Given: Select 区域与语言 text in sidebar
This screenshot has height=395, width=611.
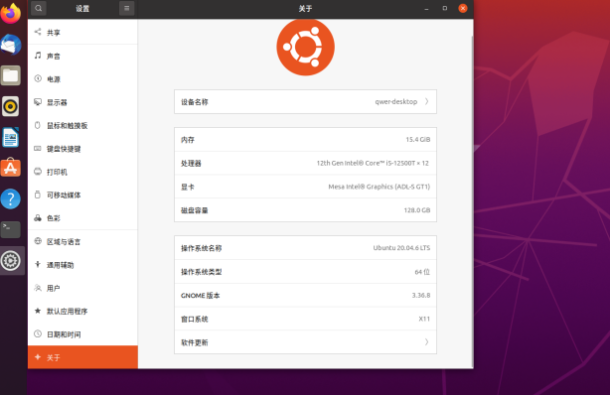Looking at the screenshot, I should [x=64, y=242].
